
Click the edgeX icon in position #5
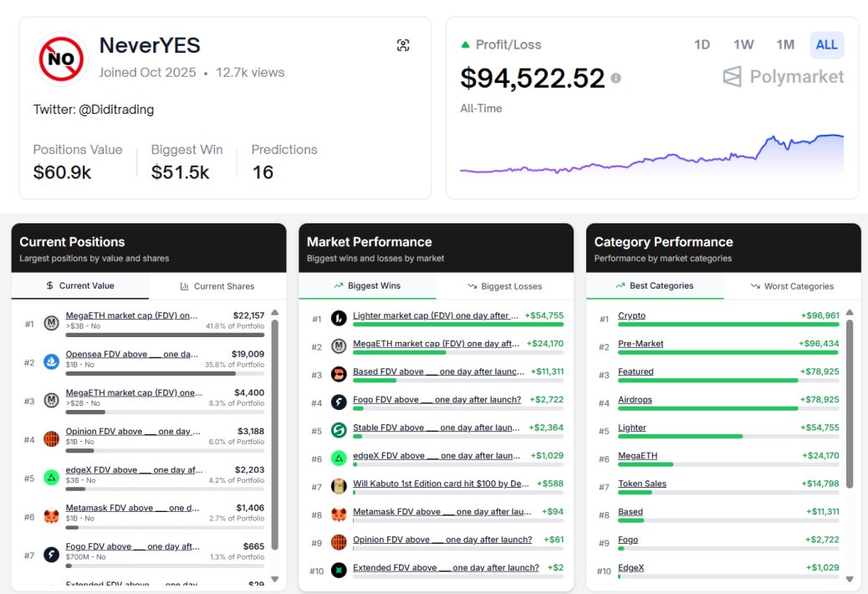tap(52, 478)
